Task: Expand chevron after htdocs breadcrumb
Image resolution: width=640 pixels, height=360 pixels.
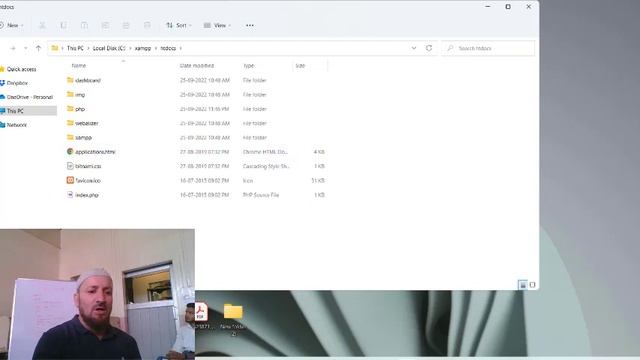Action: [x=180, y=48]
